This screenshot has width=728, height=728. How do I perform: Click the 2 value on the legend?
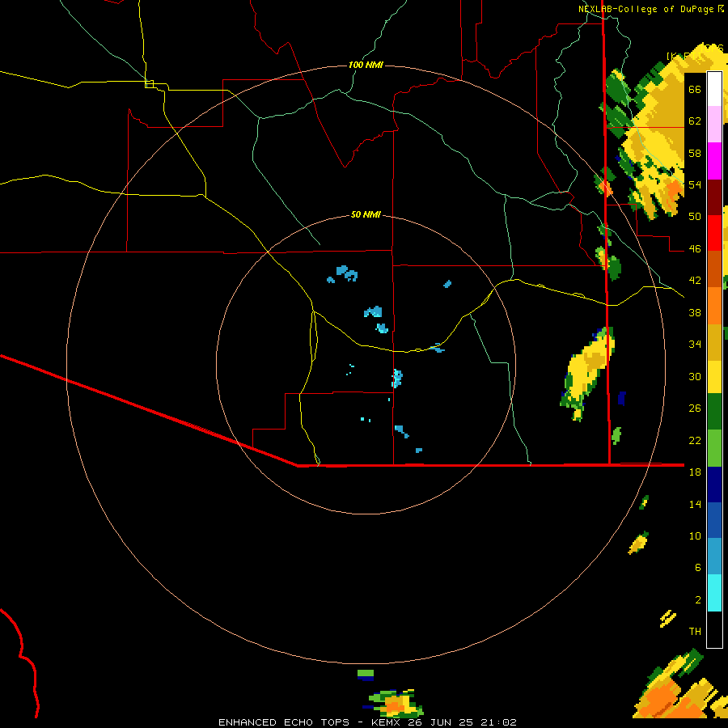click(698, 600)
